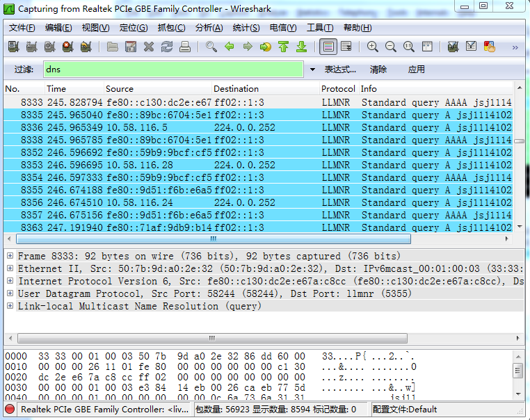This screenshot has height=420, width=530.
Task: Open coloring rules icon
Action: click(490, 47)
